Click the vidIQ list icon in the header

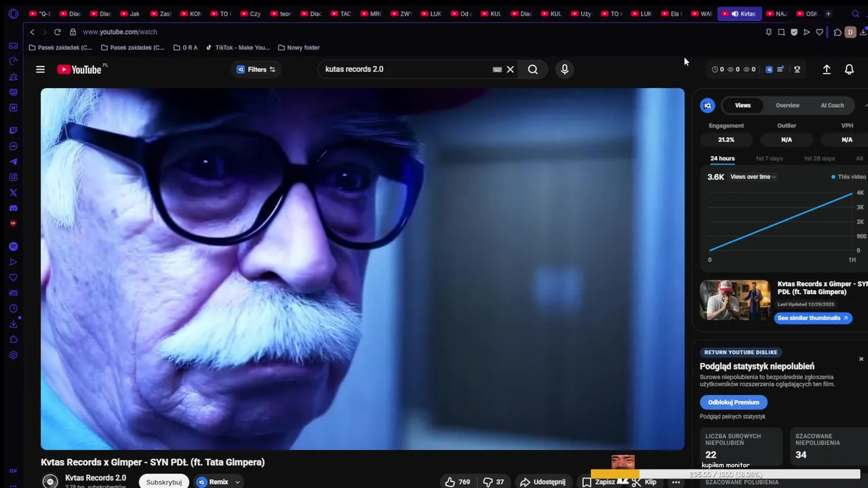(x=781, y=69)
